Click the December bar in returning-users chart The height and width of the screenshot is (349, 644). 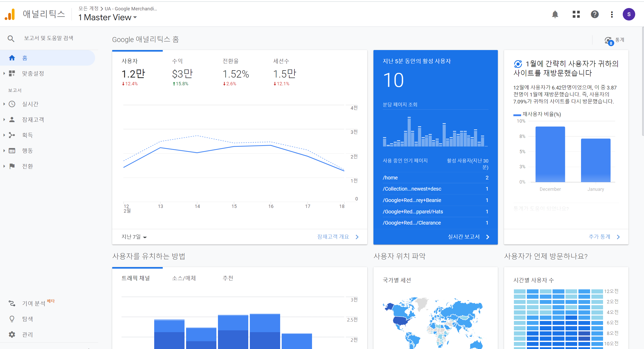pyautogui.click(x=550, y=154)
